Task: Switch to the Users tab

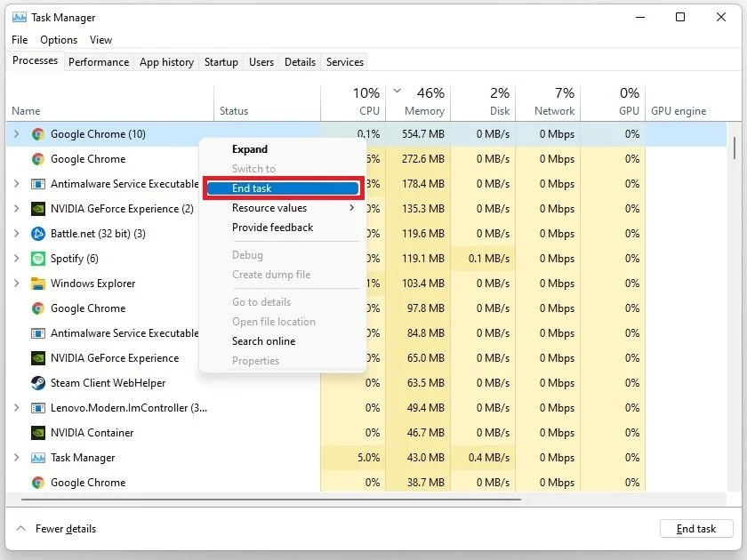Action: pos(261,62)
